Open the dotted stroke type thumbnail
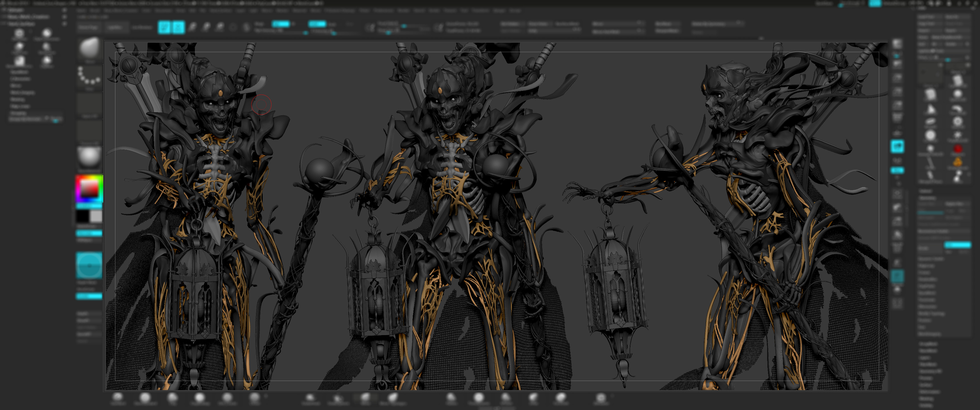 [x=90, y=78]
